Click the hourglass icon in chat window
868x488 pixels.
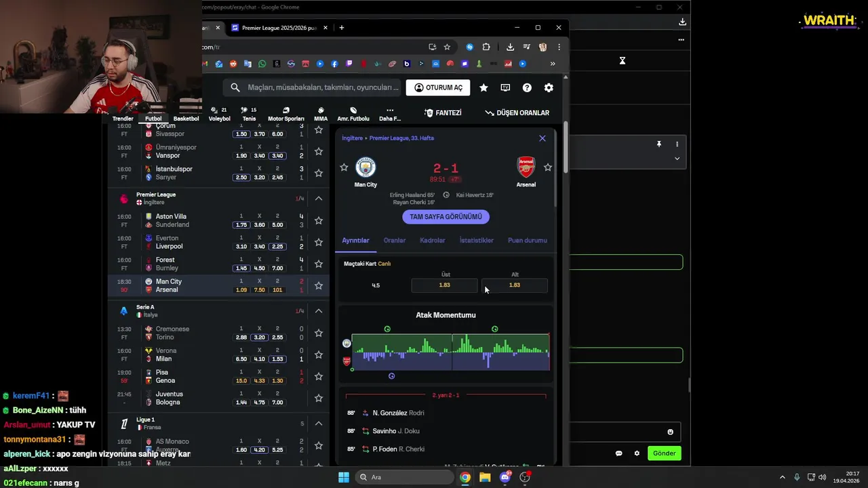(622, 61)
